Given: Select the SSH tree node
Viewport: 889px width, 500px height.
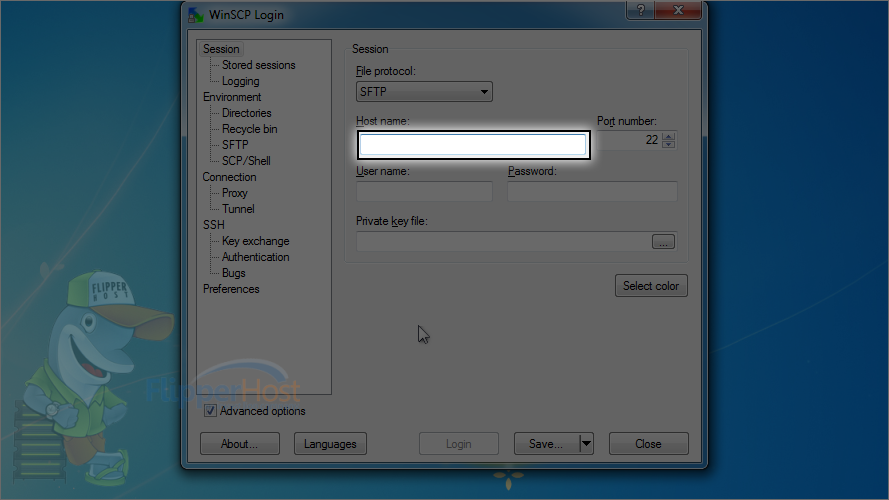Looking at the screenshot, I should click(x=214, y=224).
